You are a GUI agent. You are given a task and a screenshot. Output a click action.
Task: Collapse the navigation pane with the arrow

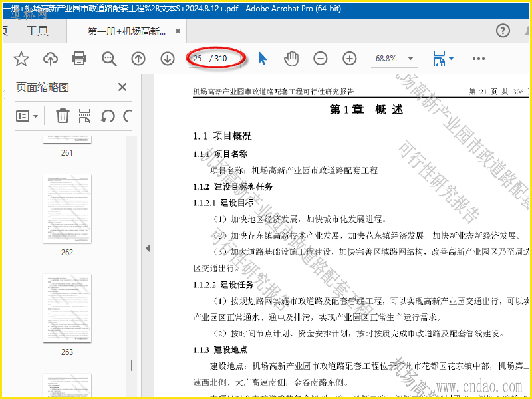pyautogui.click(x=148, y=248)
